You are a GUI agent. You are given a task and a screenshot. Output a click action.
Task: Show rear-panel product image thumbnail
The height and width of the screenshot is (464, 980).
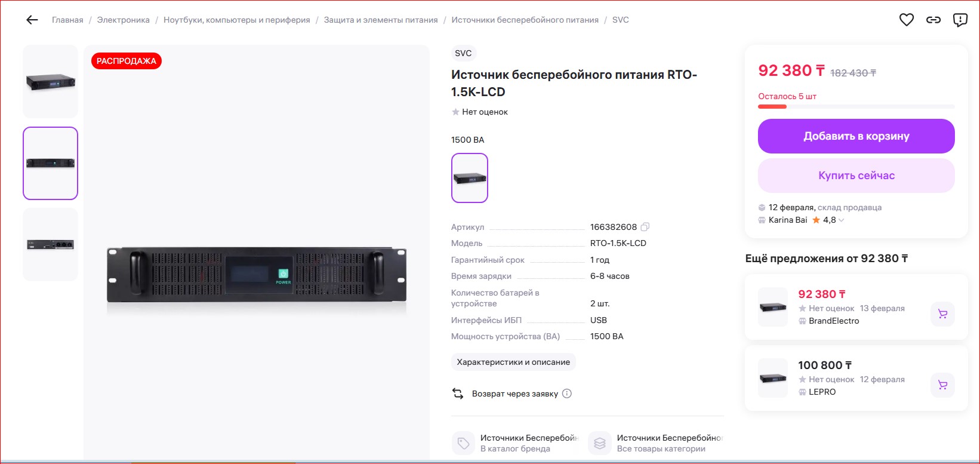click(51, 244)
